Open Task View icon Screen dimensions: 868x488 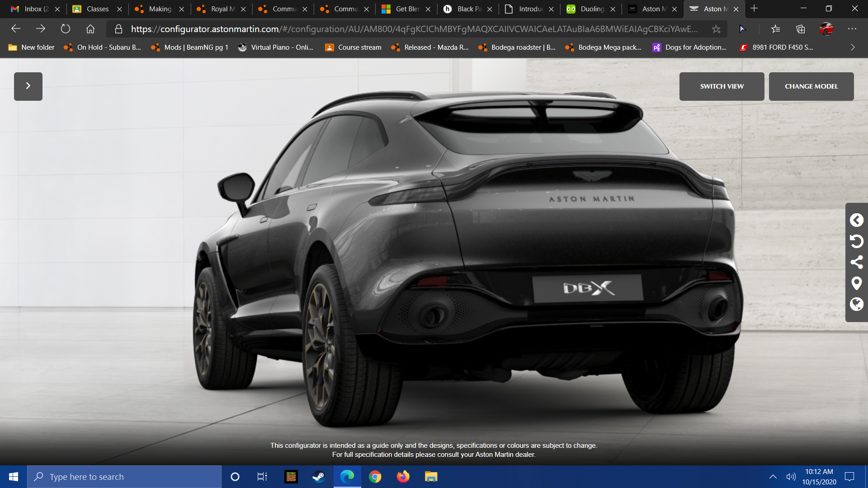click(262, 477)
